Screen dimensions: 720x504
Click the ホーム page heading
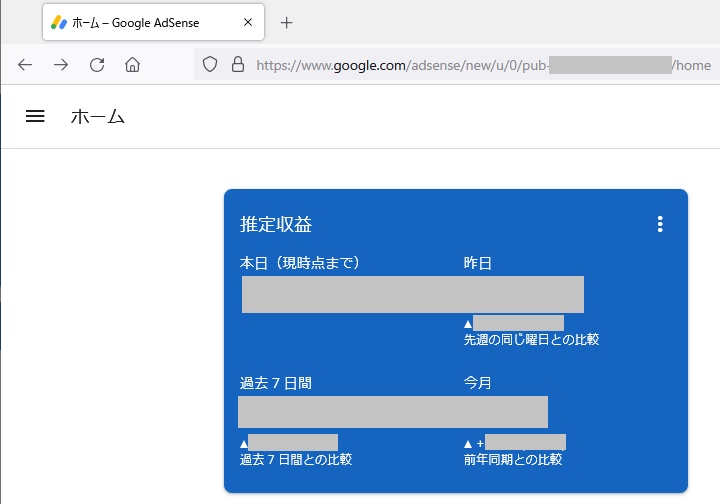pos(97,117)
